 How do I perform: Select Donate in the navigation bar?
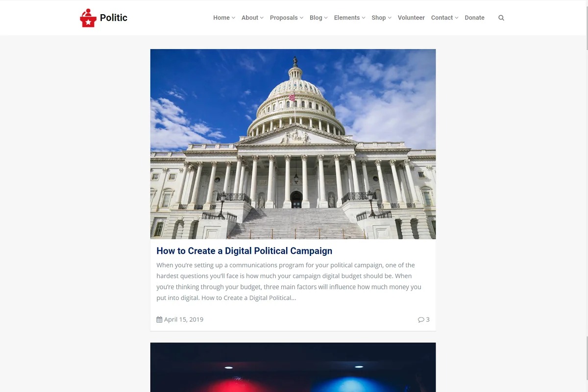pos(474,18)
